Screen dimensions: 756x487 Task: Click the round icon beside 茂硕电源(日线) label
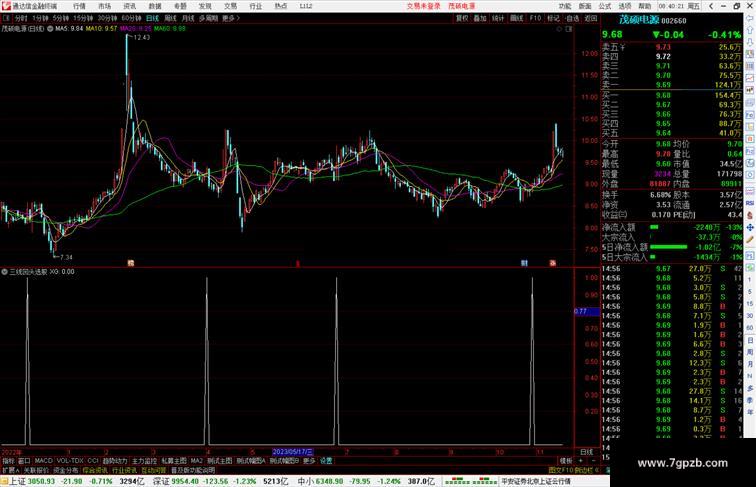coord(50,29)
